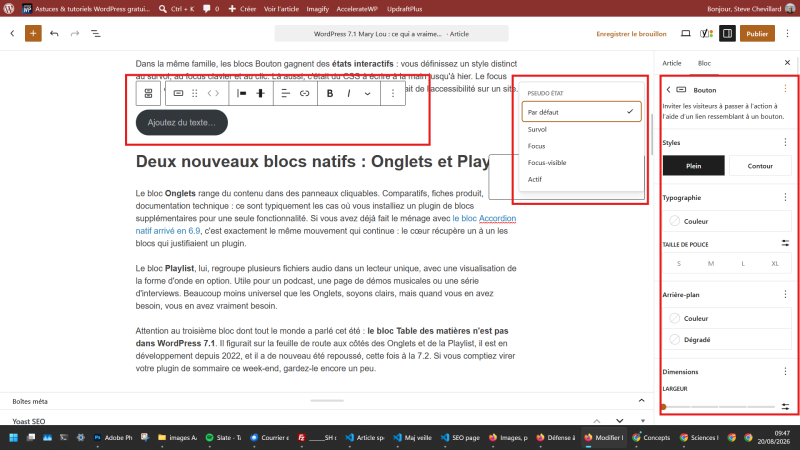Open more rich text controls dropdown
The height and width of the screenshot is (450, 800).
pos(367,93)
